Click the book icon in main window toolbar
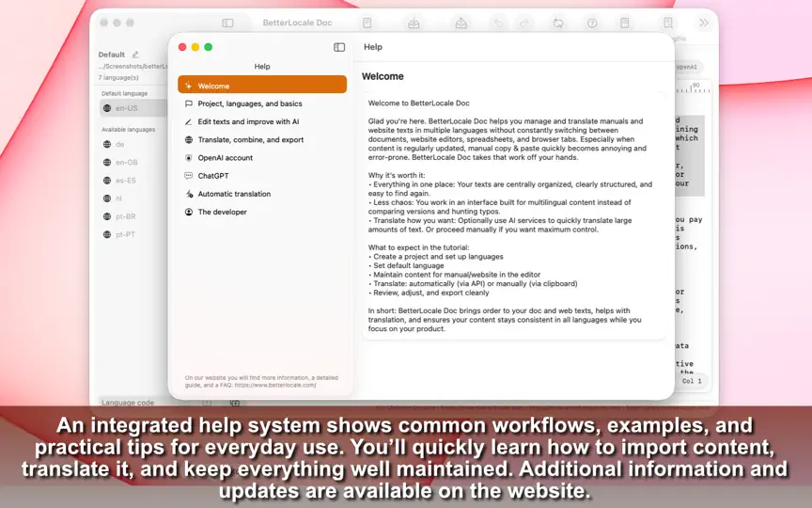Viewport: 812px width, 508px height. tap(625, 23)
